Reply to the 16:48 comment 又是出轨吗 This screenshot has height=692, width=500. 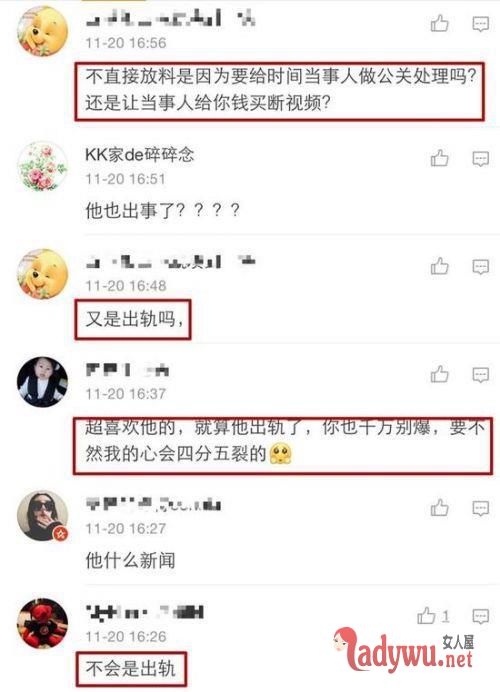pyautogui.click(x=481, y=267)
